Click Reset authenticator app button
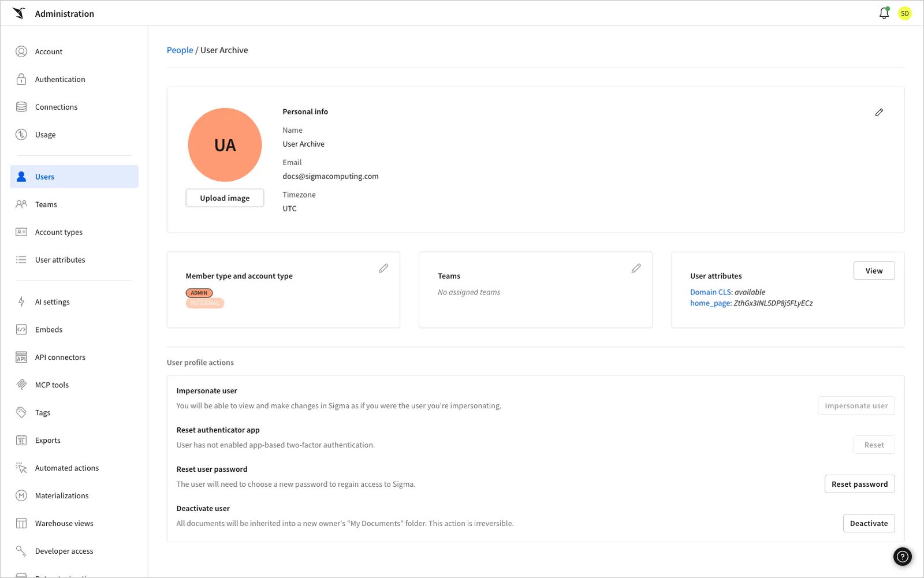The height and width of the screenshot is (578, 924). pyautogui.click(x=874, y=445)
